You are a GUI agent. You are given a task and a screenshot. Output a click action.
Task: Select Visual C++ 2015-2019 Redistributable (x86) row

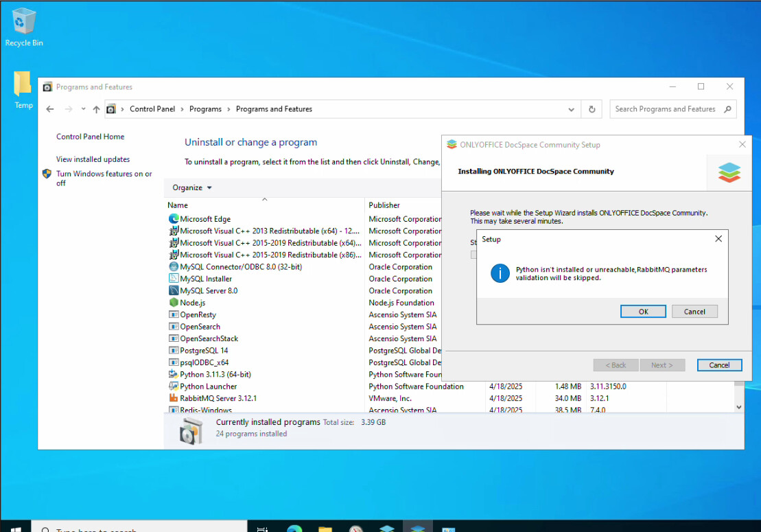[x=265, y=255]
